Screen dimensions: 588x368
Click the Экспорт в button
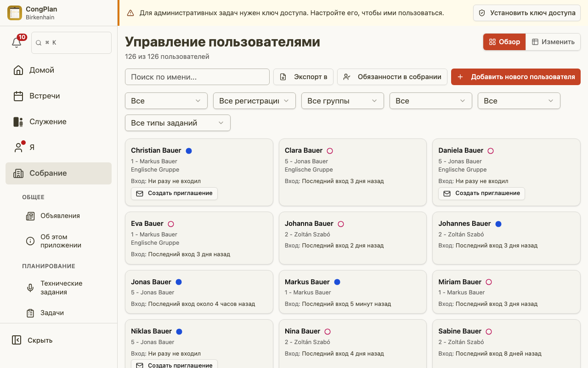point(303,77)
